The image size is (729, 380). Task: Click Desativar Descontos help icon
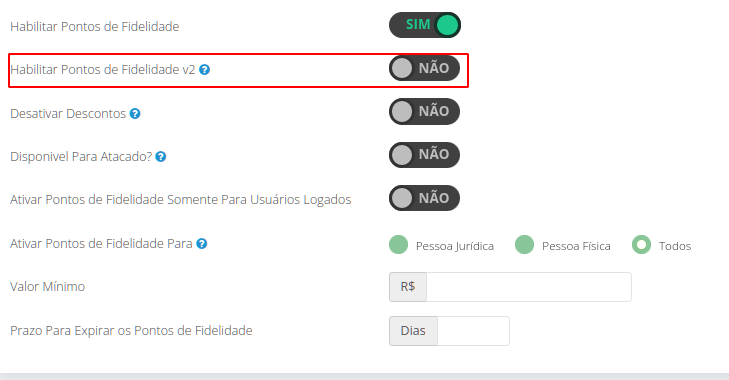point(135,113)
